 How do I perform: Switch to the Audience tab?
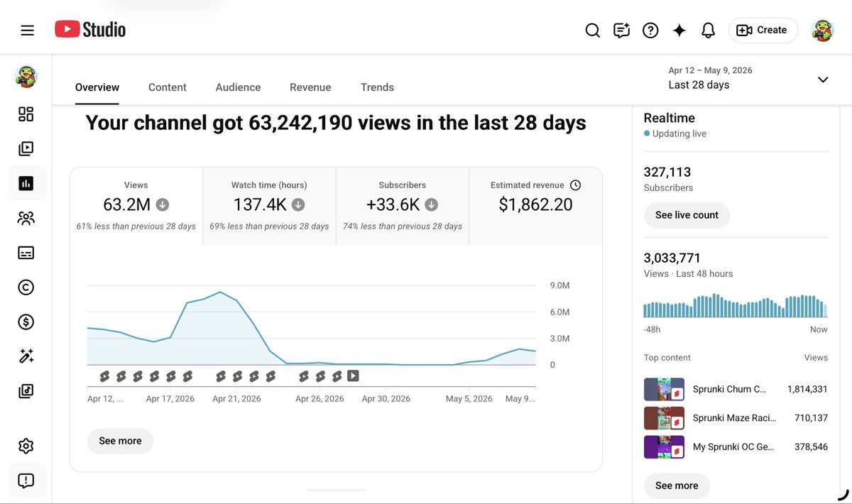tap(238, 87)
